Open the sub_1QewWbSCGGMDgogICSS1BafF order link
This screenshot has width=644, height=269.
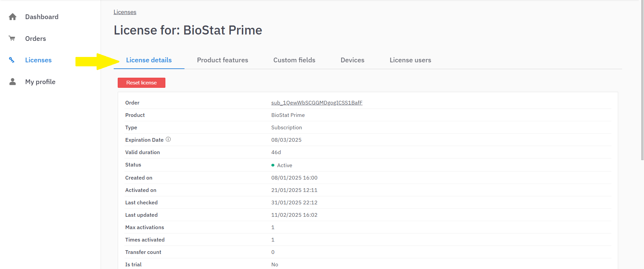coord(317,103)
